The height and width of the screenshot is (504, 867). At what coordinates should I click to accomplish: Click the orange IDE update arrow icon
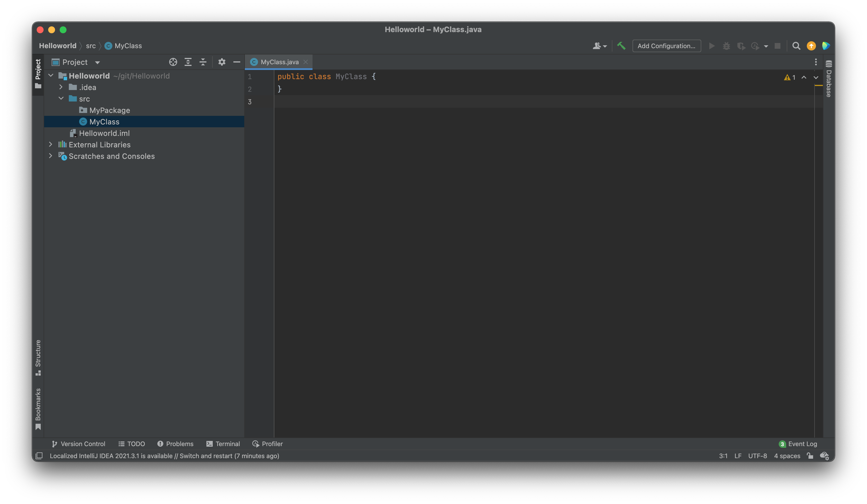(x=811, y=46)
